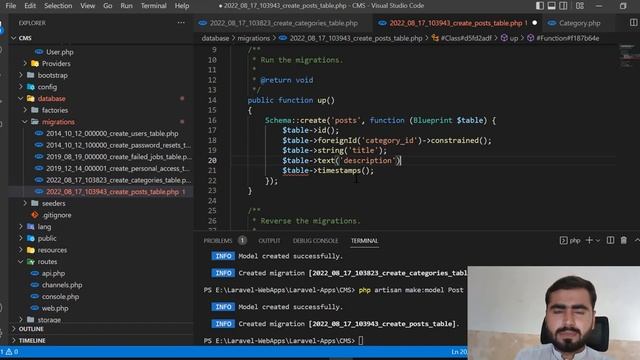This screenshot has height=360, width=640.
Task: Create a new terminal with the plus icon
Action: pos(589,240)
